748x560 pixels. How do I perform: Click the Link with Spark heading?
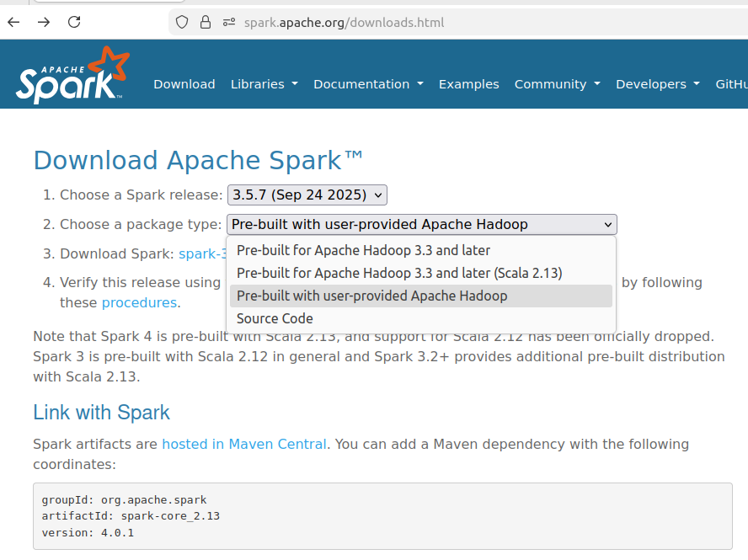coord(102,413)
